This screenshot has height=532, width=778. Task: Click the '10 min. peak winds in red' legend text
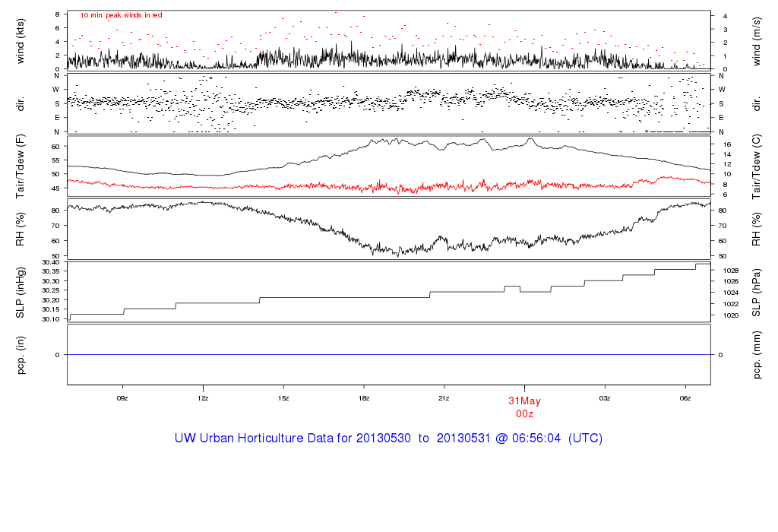coord(121,15)
